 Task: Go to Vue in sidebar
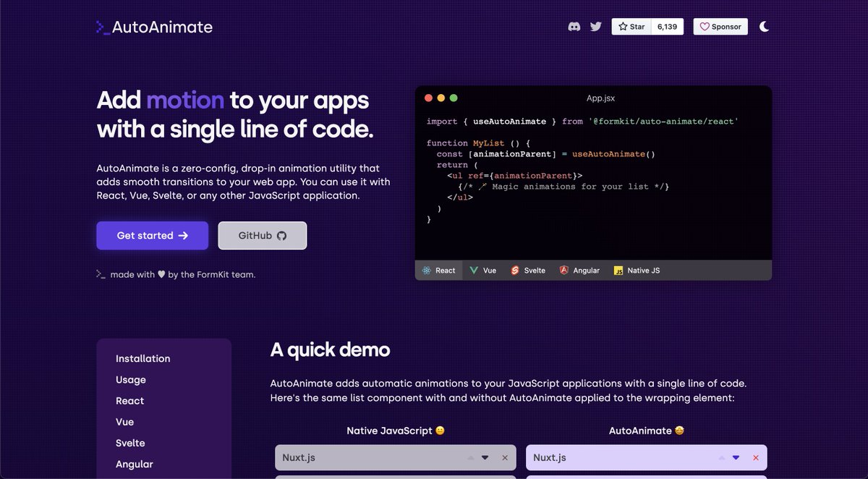click(124, 421)
